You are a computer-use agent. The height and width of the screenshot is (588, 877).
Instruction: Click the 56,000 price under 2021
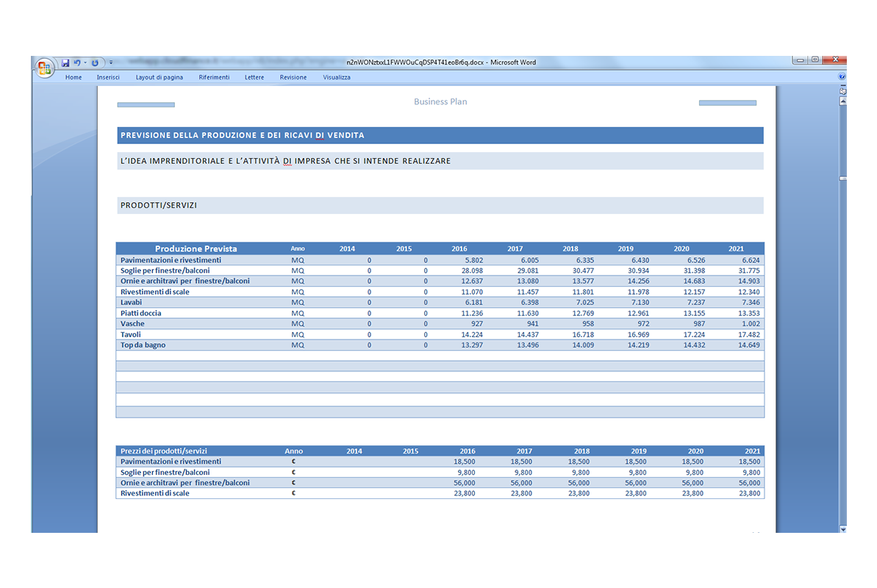click(x=749, y=483)
